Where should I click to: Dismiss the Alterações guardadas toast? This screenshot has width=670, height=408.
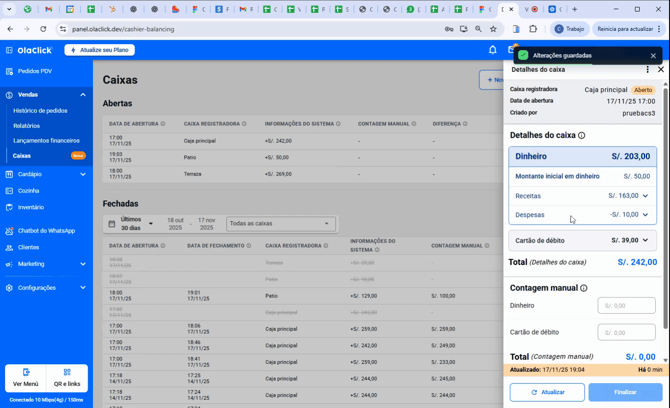point(653,56)
